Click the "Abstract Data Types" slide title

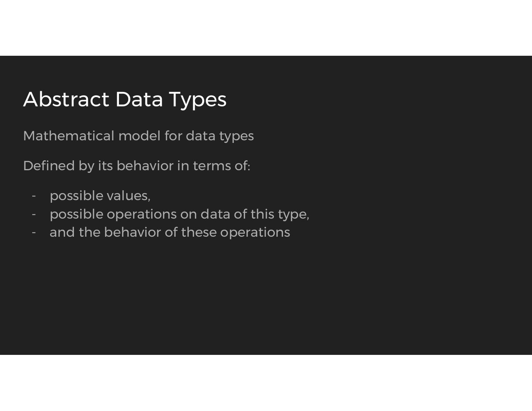coord(125,99)
